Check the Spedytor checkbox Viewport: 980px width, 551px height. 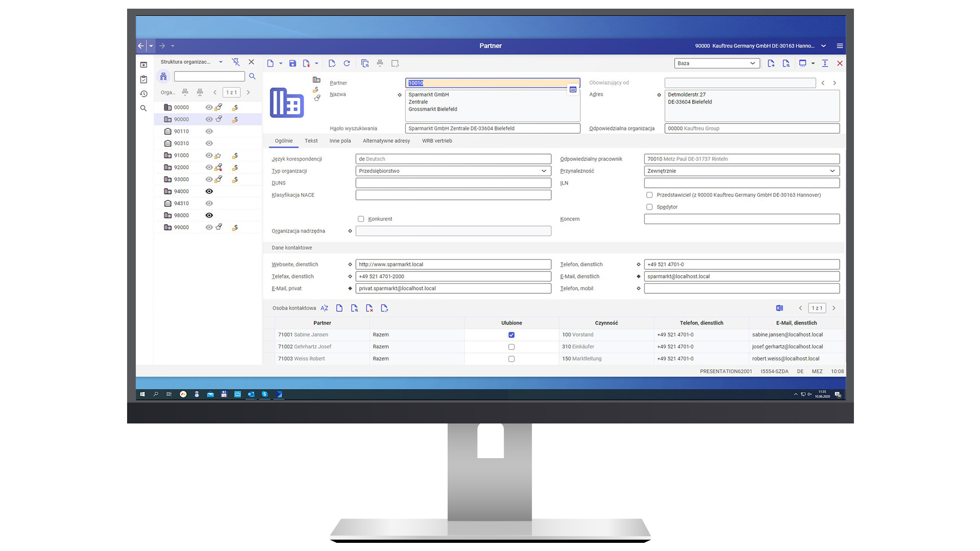[649, 207]
